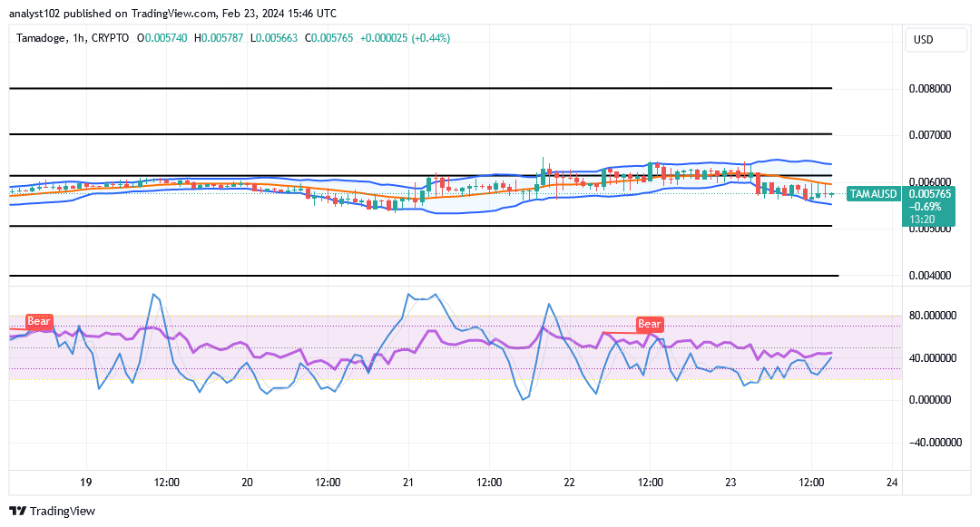Click the right red Bear signal label
The image size is (980, 527).
[x=650, y=325]
